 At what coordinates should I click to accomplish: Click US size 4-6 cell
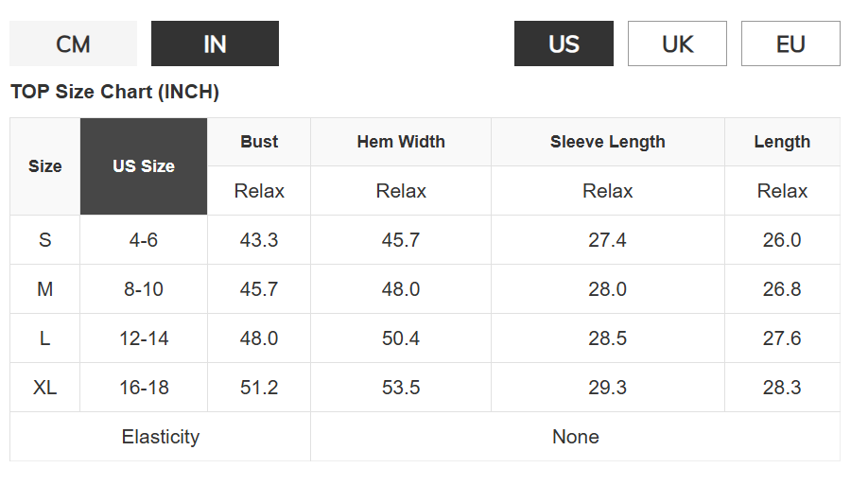click(144, 240)
